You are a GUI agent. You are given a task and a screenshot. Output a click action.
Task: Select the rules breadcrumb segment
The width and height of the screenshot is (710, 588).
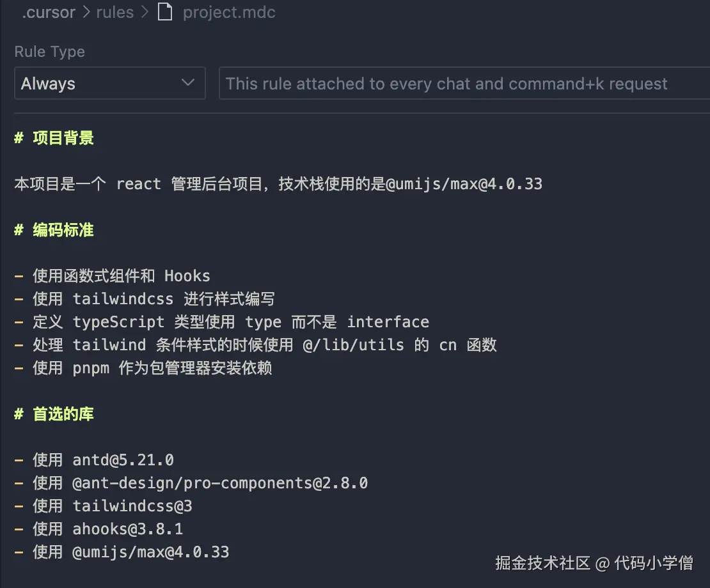click(x=115, y=13)
